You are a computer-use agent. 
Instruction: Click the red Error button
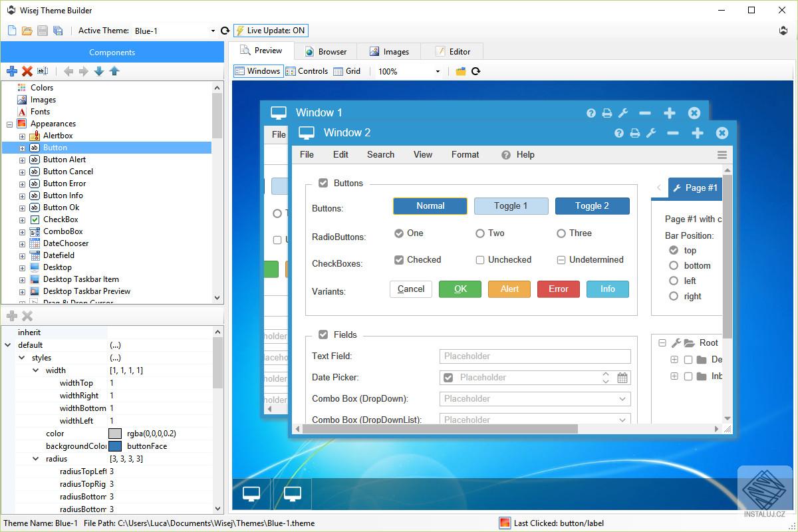(x=559, y=289)
